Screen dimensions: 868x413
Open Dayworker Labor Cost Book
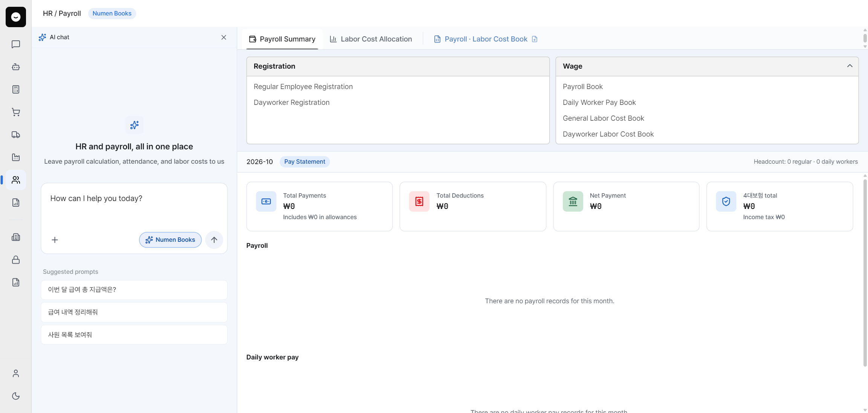(608, 134)
